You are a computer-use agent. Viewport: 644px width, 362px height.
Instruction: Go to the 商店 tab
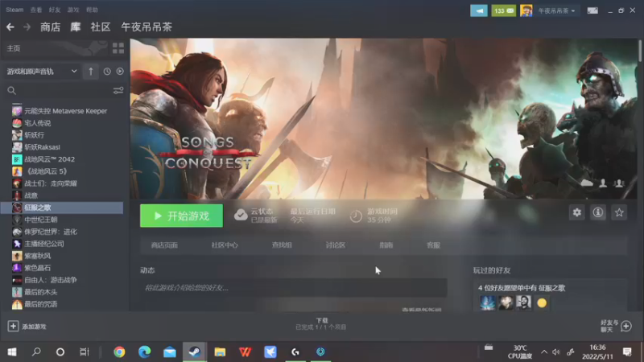pos(51,27)
